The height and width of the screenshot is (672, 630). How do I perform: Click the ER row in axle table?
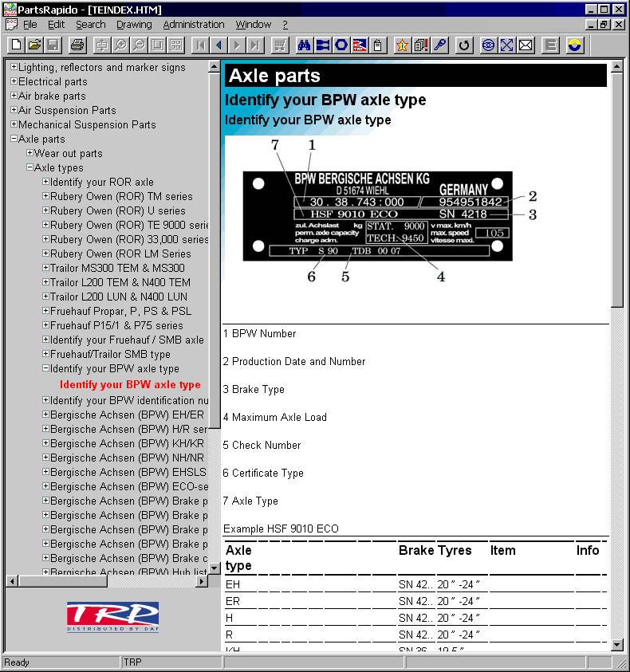coord(415,601)
